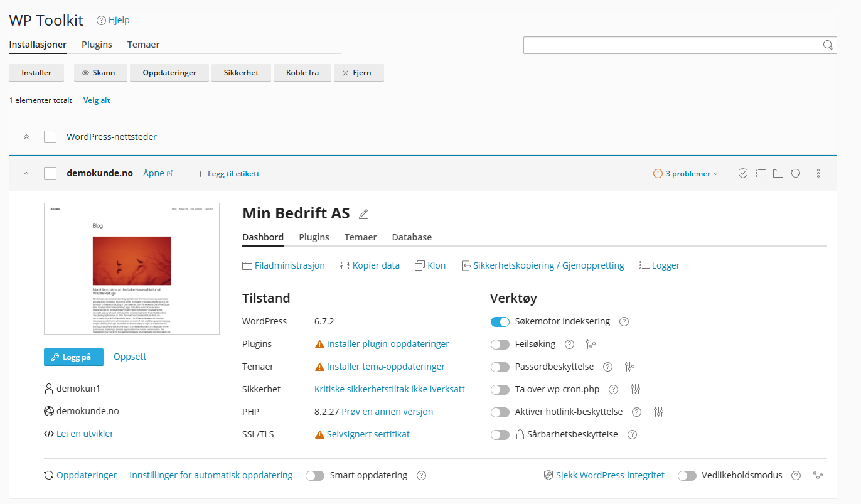
Task: Open the top Temaer tab
Action: tap(143, 45)
